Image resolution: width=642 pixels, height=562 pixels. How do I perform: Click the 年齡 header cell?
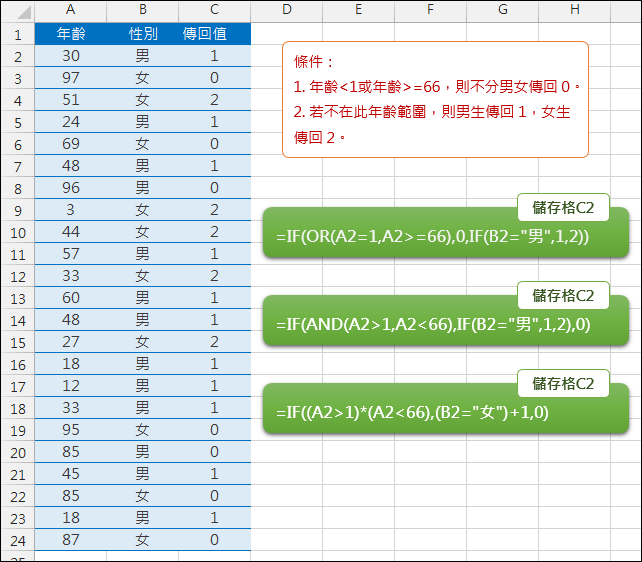click(x=70, y=34)
